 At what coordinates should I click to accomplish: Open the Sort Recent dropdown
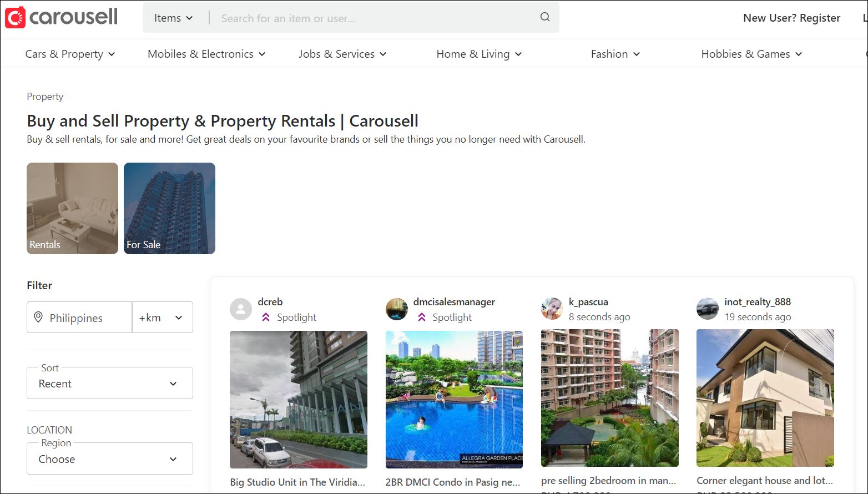[110, 383]
